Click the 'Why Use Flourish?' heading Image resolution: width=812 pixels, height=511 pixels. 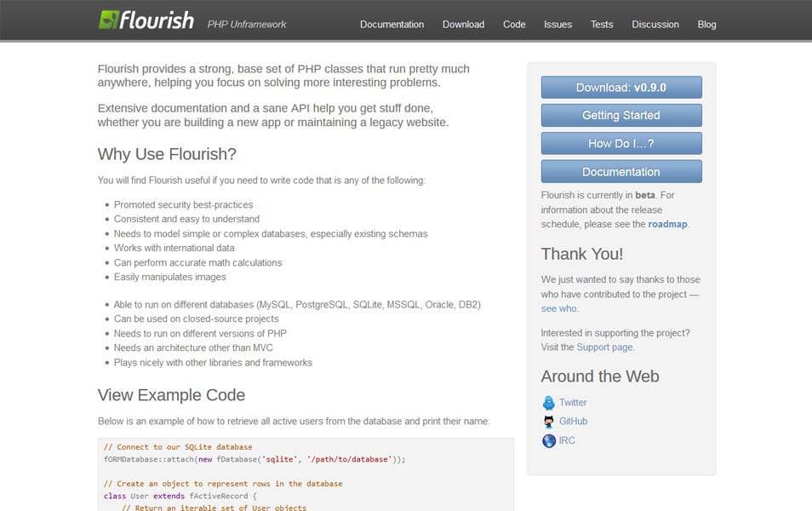pos(167,154)
